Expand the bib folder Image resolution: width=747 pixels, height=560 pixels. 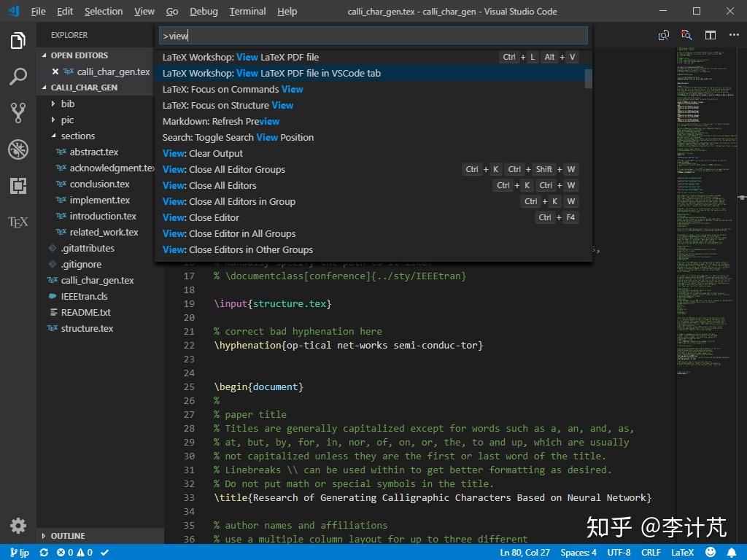coord(67,104)
